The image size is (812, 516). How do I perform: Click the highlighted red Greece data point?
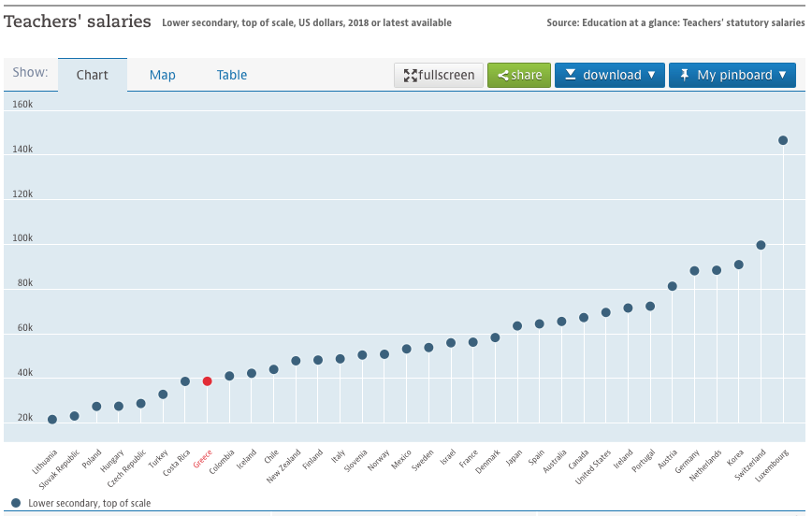(207, 381)
